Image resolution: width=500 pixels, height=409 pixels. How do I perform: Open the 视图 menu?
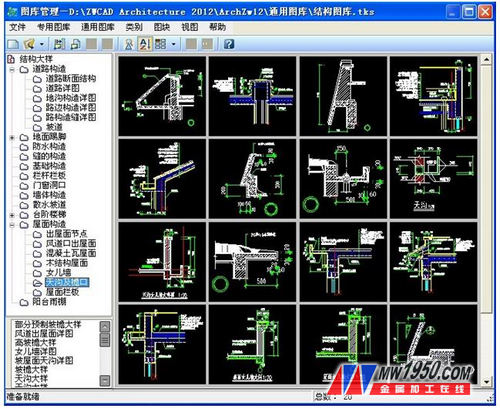190,27
